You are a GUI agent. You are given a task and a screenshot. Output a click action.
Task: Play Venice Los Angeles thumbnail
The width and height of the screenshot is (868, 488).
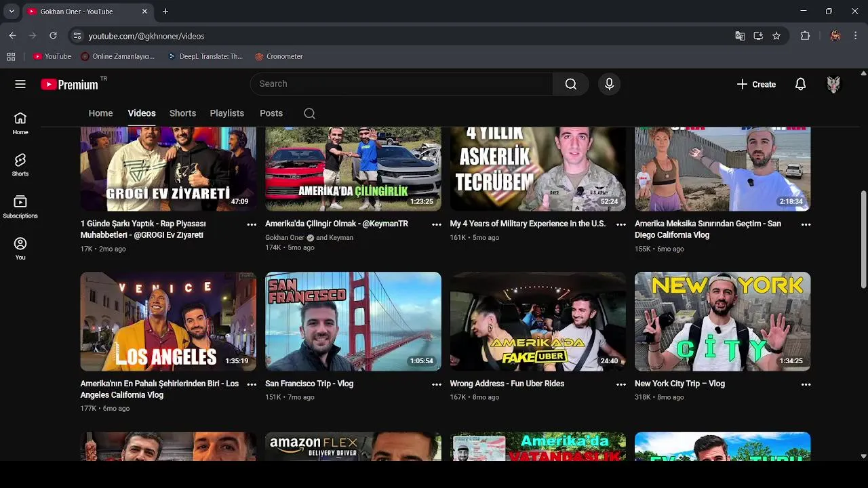(168, 321)
